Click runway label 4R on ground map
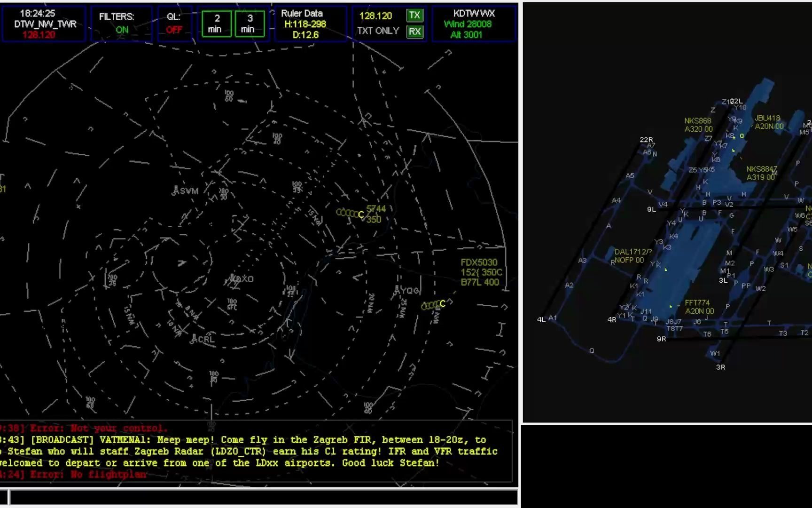This screenshot has width=812, height=508. coord(611,319)
